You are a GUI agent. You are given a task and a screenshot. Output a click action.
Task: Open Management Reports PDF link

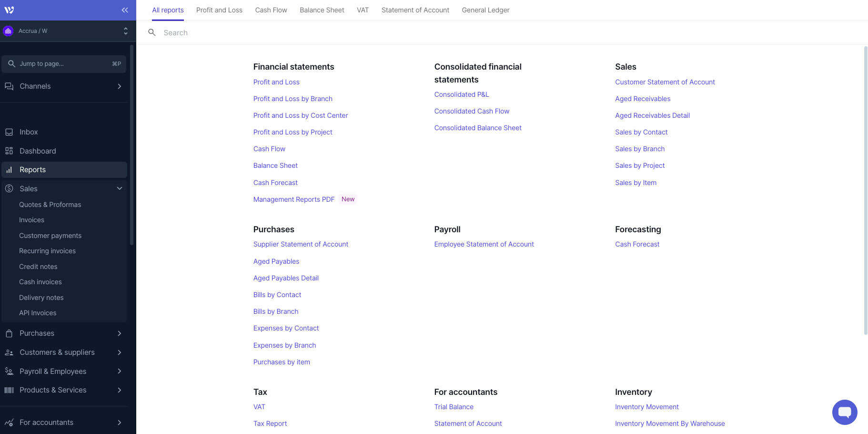coord(293,199)
